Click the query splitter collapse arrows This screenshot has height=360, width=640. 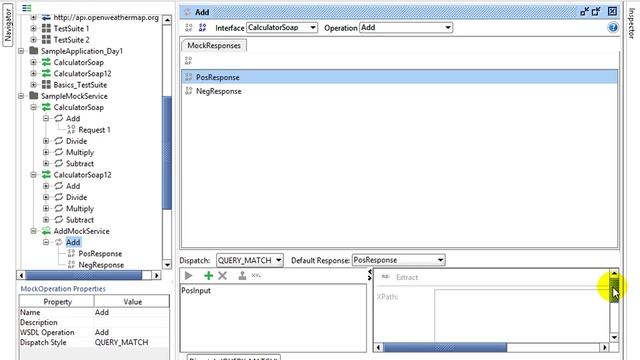tap(370, 275)
